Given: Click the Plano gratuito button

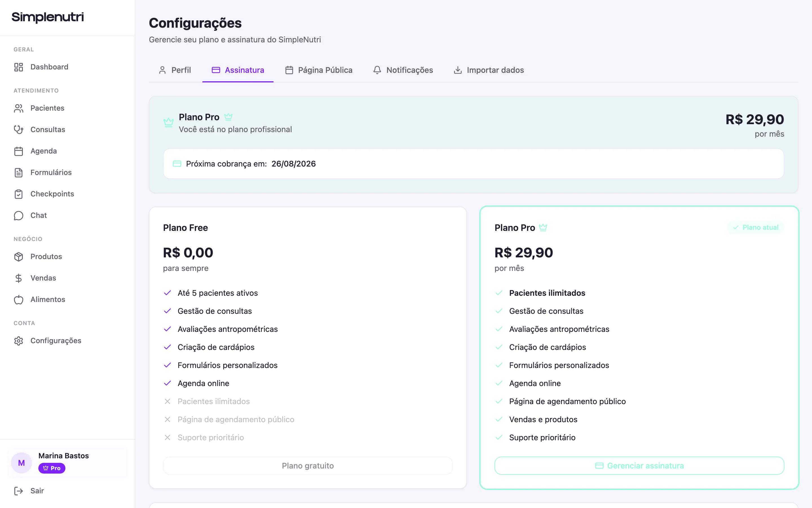Looking at the screenshot, I should 308,466.
